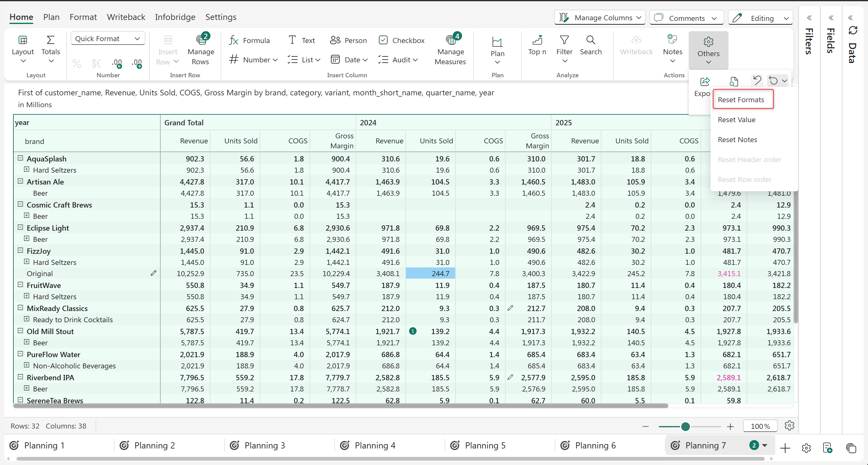868x465 pixels.
Task: Open Manage Measures
Action: (x=450, y=50)
